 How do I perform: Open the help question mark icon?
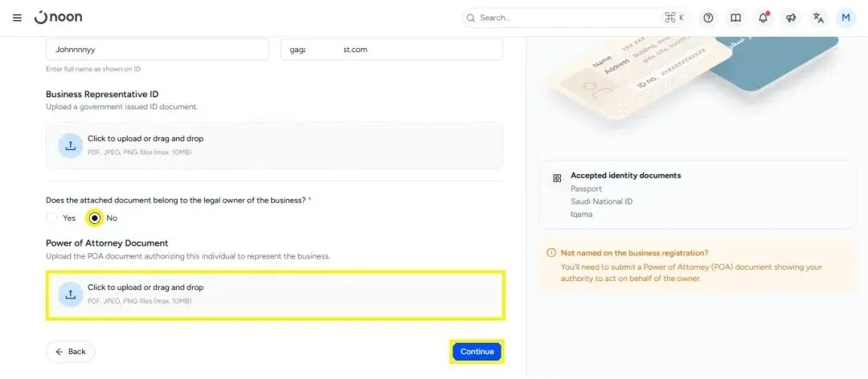[708, 18]
